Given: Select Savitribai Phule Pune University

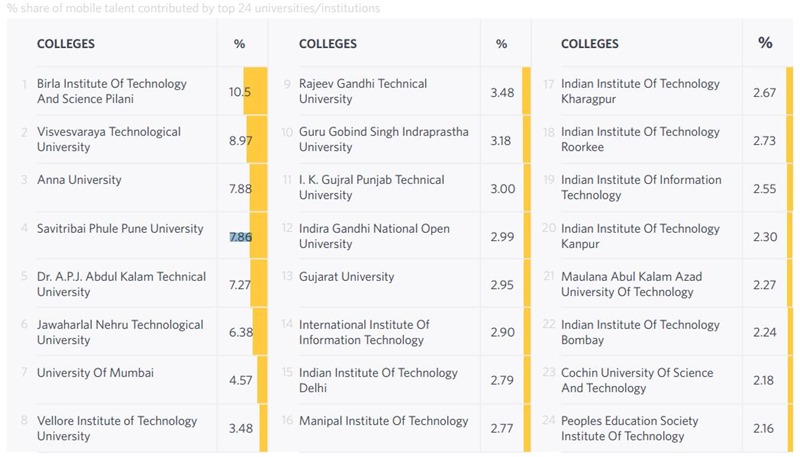Looking at the screenshot, I should pyautogui.click(x=120, y=229).
